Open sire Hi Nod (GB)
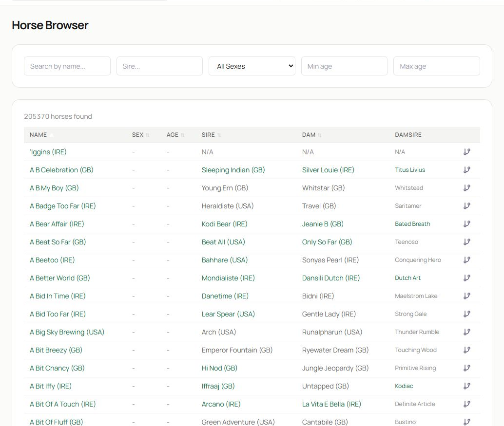This screenshot has height=426, width=504. (x=219, y=368)
